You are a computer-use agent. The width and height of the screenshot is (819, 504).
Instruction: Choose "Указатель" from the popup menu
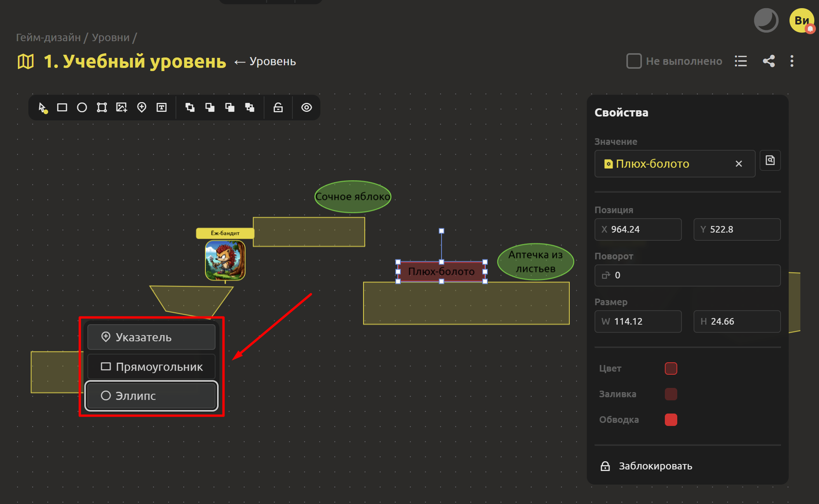[x=151, y=337]
